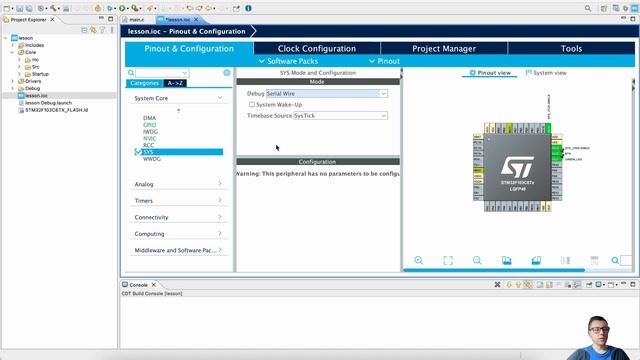The width and height of the screenshot is (640, 360).
Task: Click Link with Editor icon in Project Explorer
Action: 93,30
